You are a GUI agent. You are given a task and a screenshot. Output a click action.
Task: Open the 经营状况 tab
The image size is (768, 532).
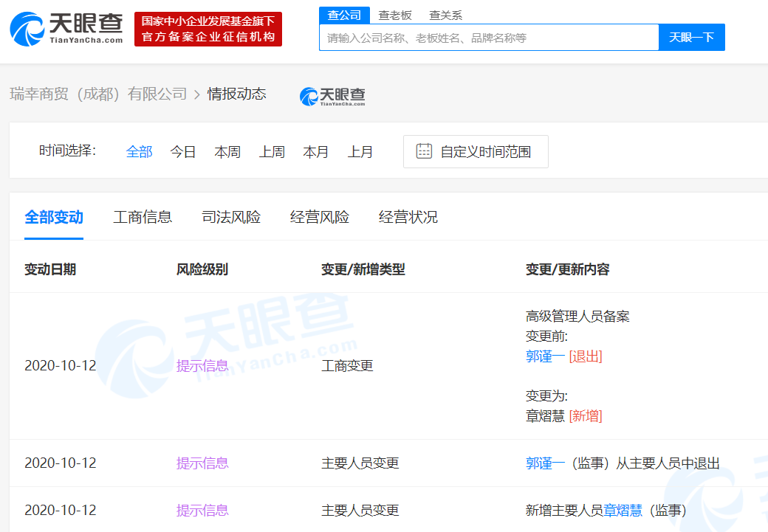[x=408, y=217]
